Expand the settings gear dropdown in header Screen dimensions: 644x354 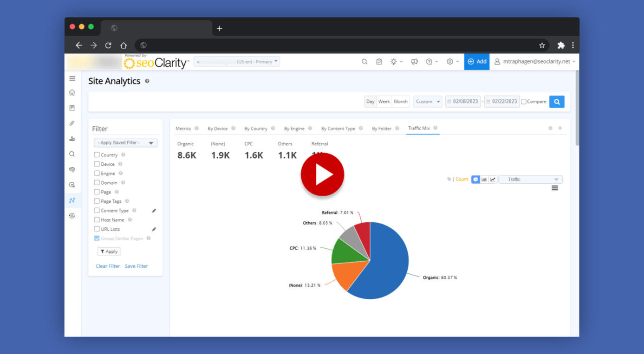pos(452,62)
